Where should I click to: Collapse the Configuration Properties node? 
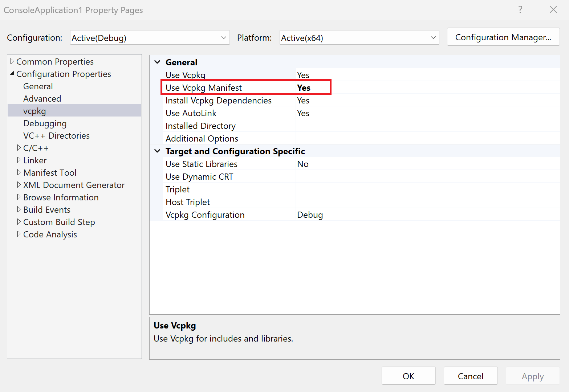12,74
